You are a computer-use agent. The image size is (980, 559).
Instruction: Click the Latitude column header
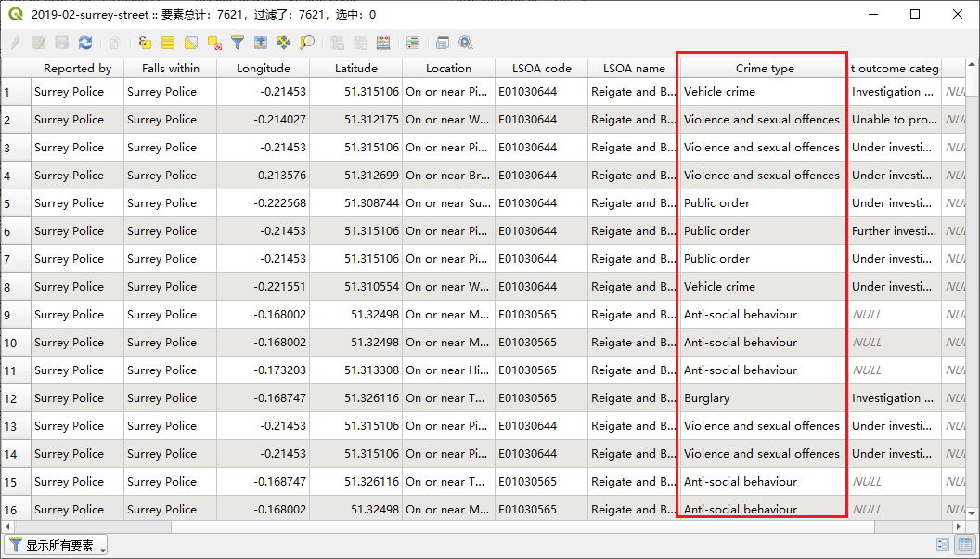[356, 68]
